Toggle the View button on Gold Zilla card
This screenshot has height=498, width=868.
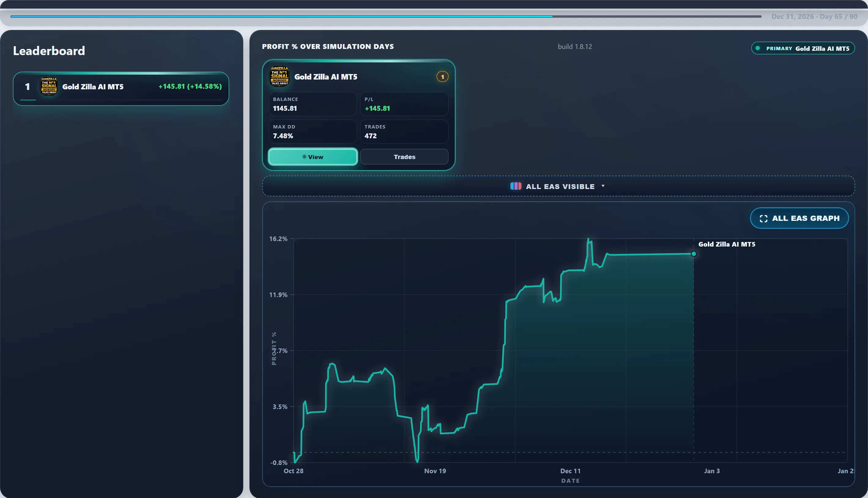coord(313,157)
